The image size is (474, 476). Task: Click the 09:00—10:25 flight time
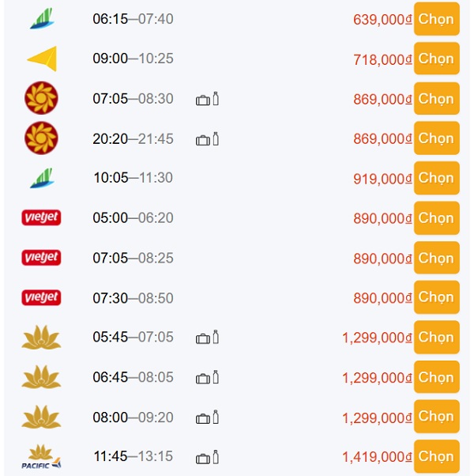click(133, 59)
